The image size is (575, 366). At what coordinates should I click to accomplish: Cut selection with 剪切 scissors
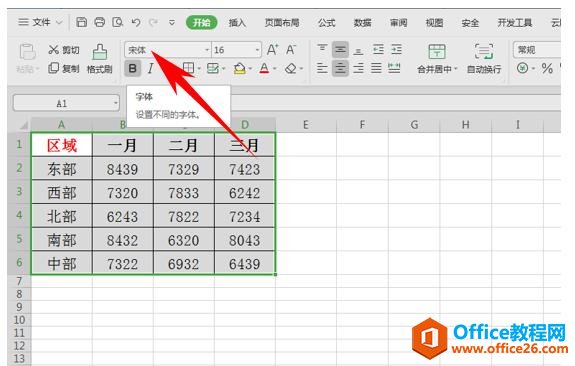coord(63,50)
